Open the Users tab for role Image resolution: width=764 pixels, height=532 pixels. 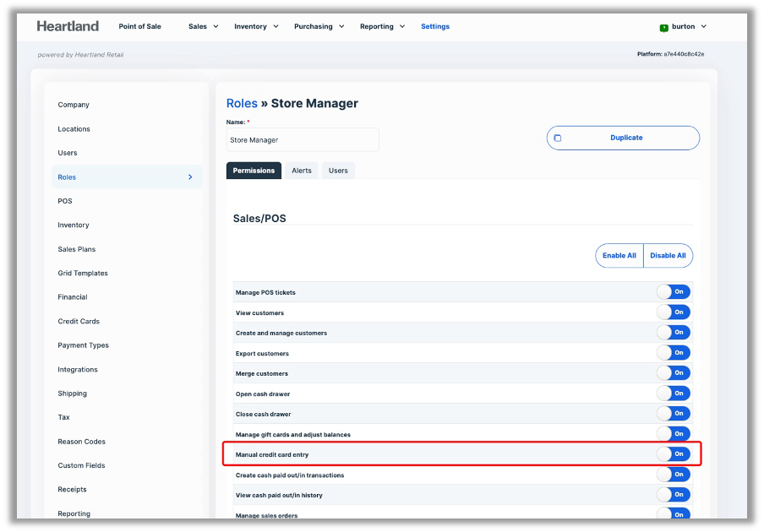[x=338, y=171]
